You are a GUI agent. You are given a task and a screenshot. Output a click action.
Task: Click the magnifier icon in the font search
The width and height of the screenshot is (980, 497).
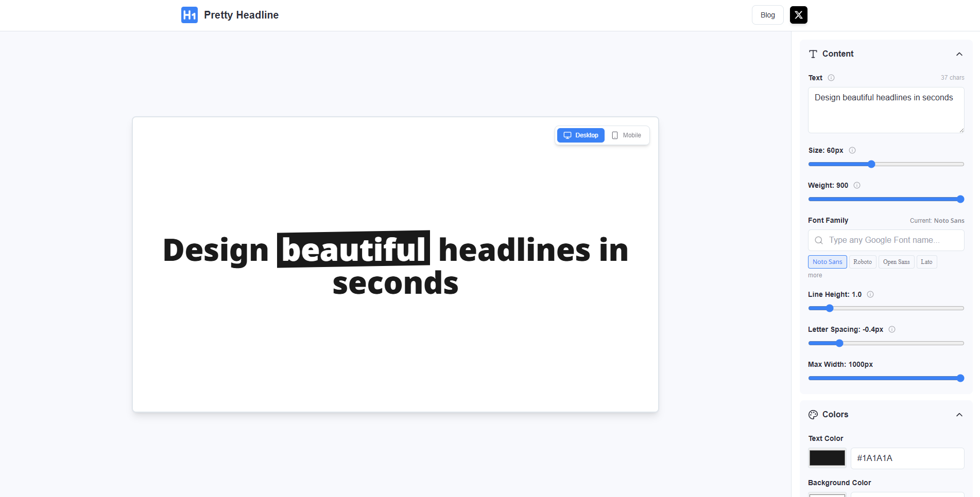[x=819, y=240]
